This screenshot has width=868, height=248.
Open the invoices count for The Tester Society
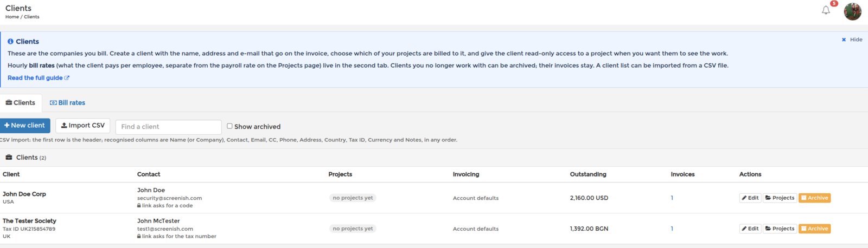click(x=672, y=229)
